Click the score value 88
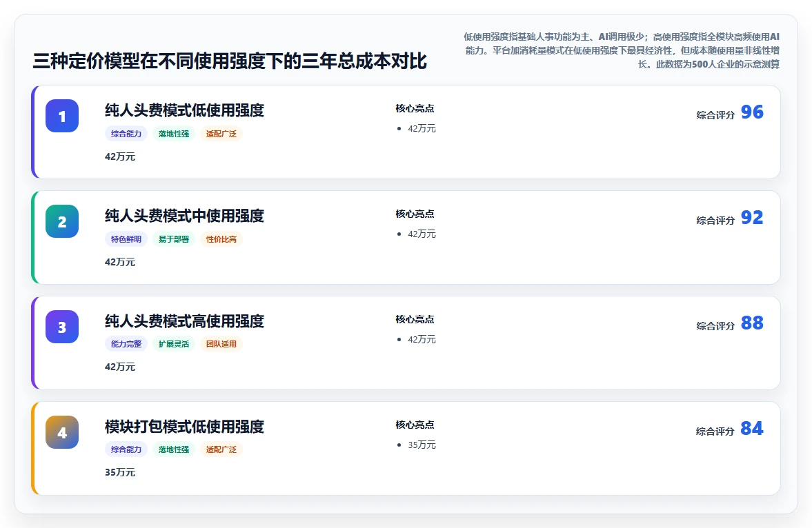 752,323
